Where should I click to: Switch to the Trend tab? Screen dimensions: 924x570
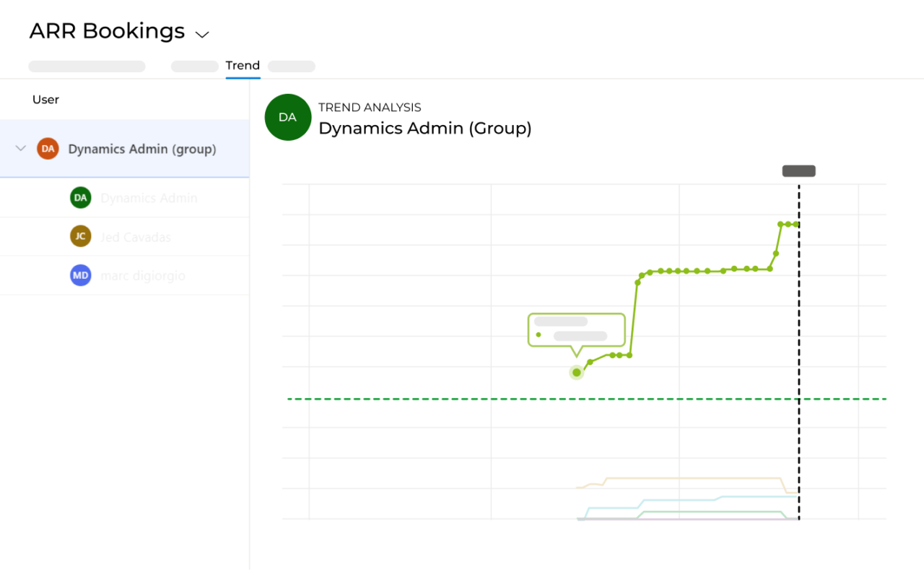[x=243, y=66]
